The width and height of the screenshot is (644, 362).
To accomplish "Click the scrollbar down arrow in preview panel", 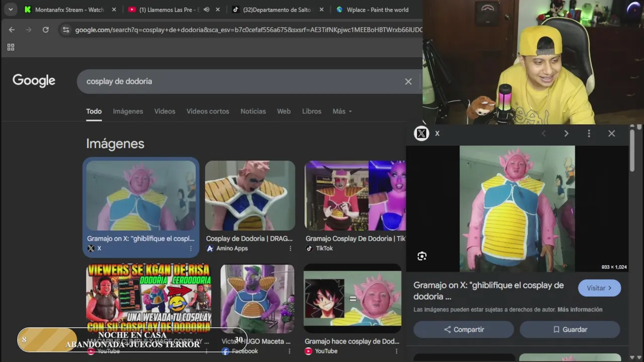I will point(632,357).
